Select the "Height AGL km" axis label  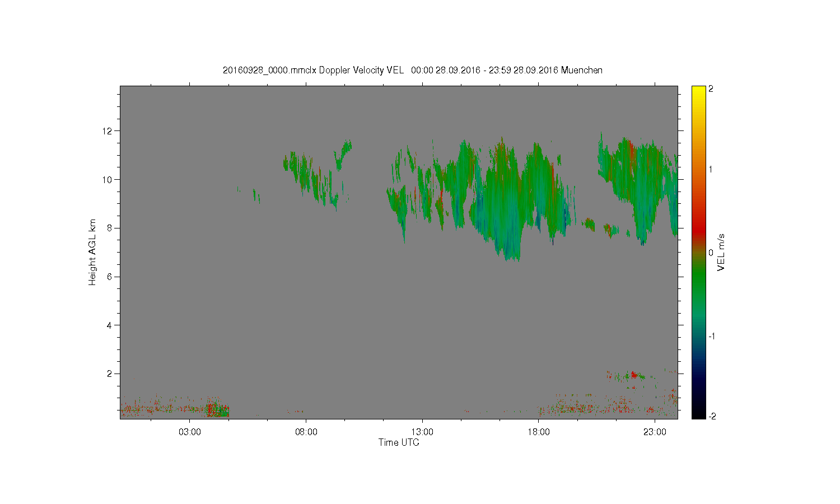pos(92,252)
